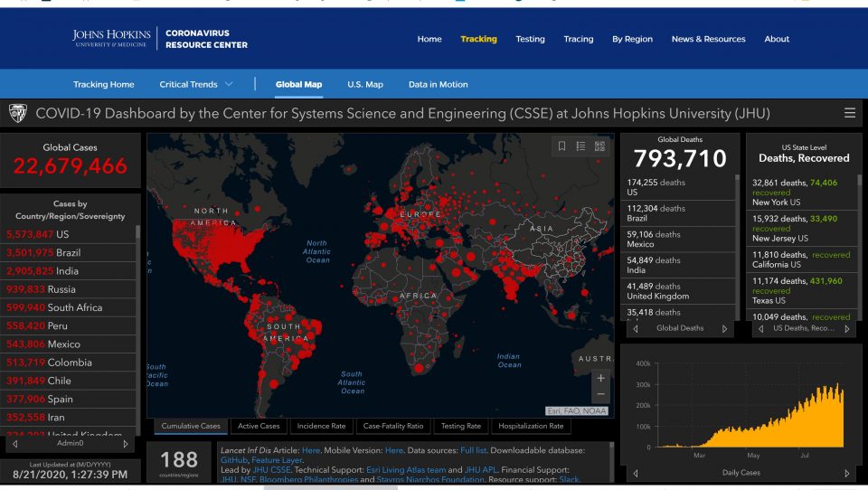This screenshot has height=490, width=868.
Task: Go back in US Deaths panel left arrow
Action: point(759,329)
